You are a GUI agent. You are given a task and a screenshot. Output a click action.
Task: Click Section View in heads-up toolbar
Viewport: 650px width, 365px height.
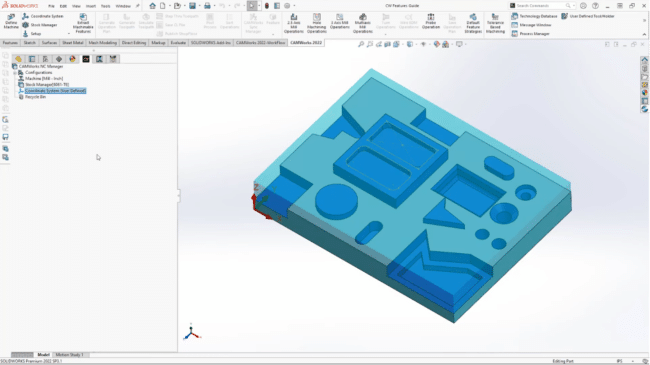pos(387,44)
